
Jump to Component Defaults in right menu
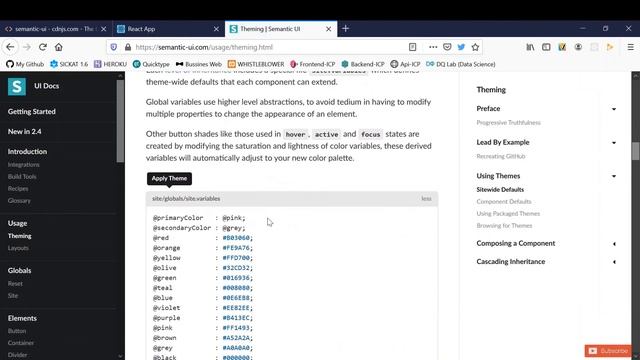pos(504,202)
